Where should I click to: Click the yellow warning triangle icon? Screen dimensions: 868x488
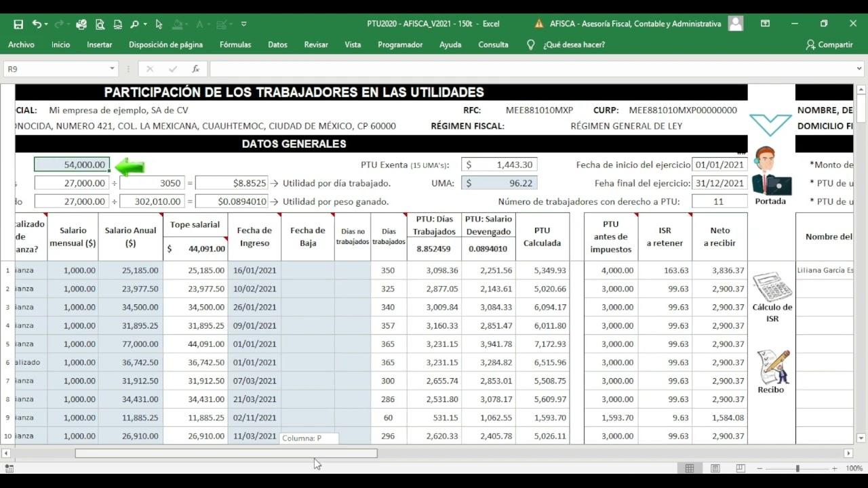click(539, 24)
